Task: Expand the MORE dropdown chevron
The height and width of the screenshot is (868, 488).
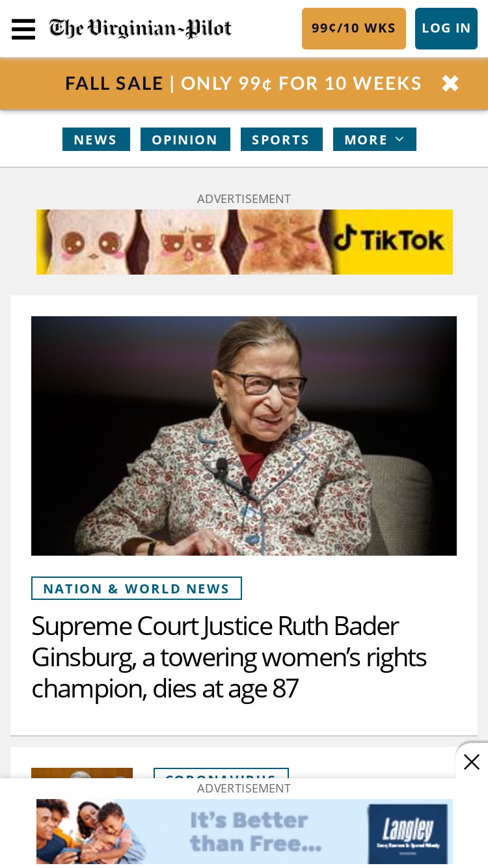Action: point(400,139)
